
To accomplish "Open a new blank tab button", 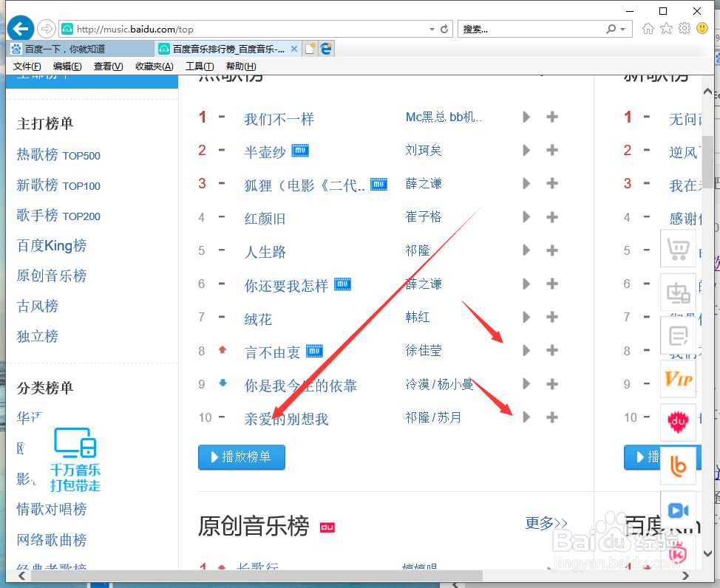I will pos(310,49).
